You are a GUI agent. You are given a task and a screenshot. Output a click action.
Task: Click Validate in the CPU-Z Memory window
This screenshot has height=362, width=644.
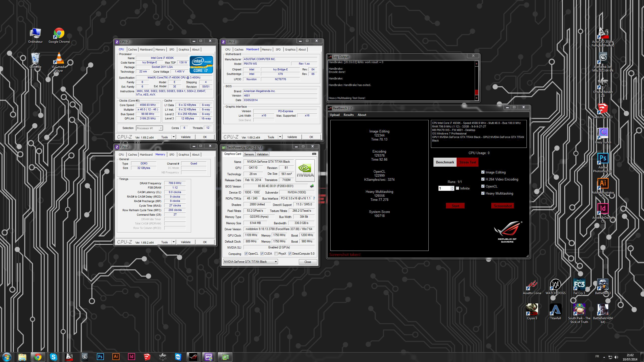[x=186, y=242]
